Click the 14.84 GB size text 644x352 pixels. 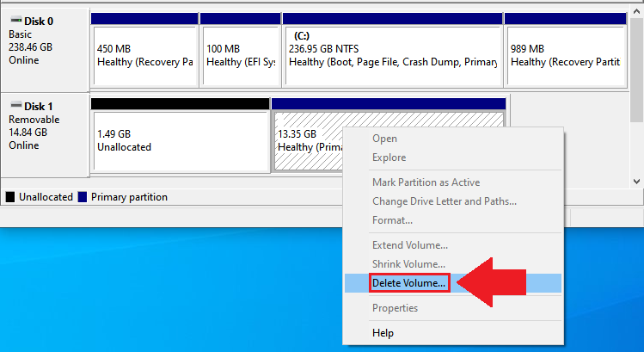tap(28, 132)
